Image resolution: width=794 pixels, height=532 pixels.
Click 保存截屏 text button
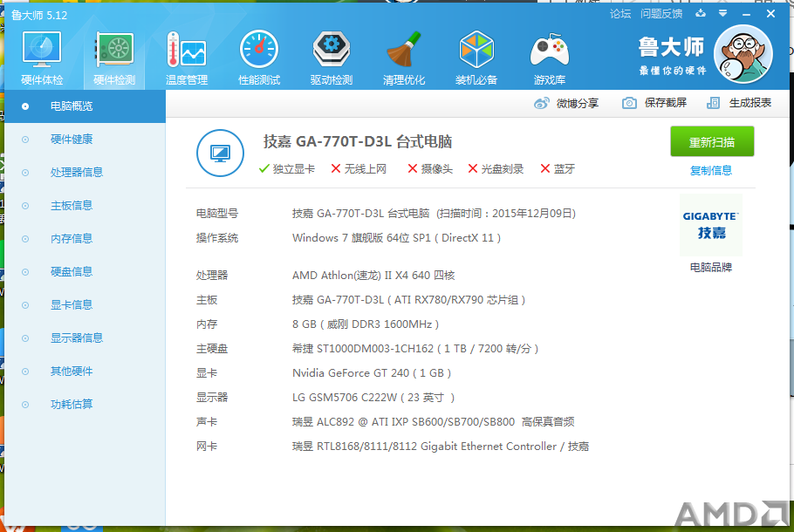click(x=666, y=103)
